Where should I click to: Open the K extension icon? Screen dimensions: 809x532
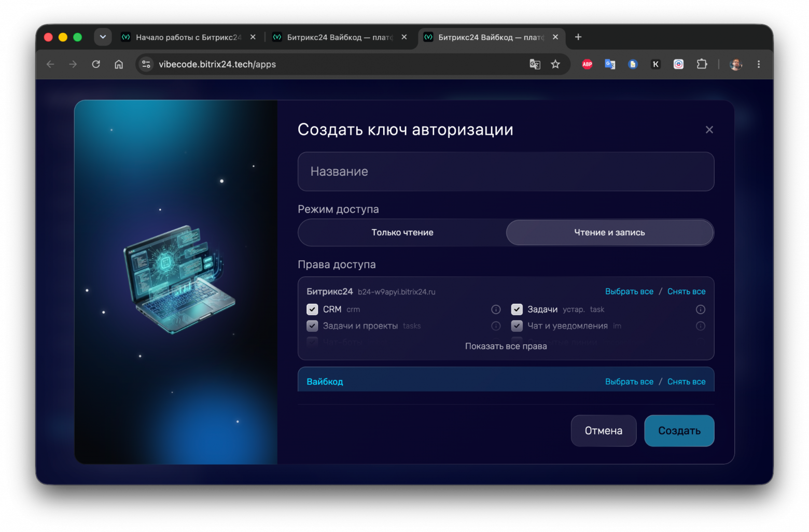[655, 64]
